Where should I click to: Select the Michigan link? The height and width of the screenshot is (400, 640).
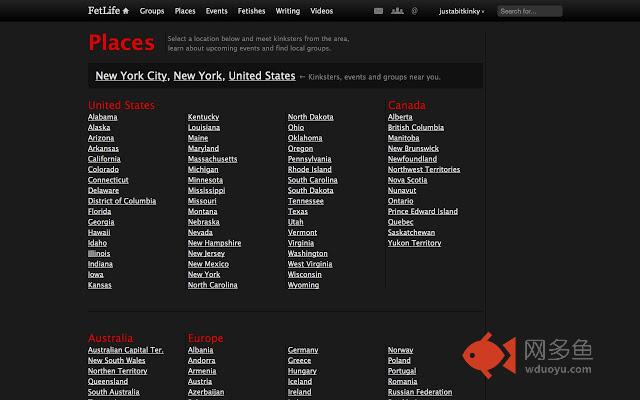click(203, 169)
